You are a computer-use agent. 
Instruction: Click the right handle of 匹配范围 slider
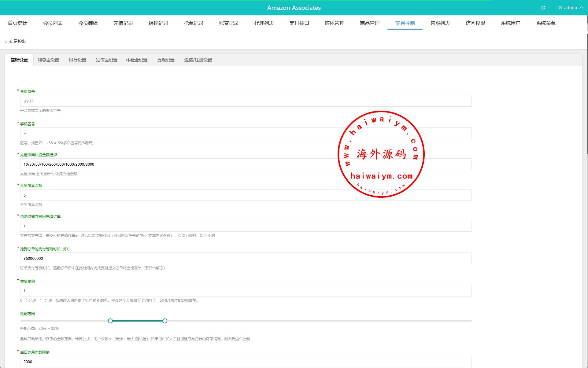[165, 321]
